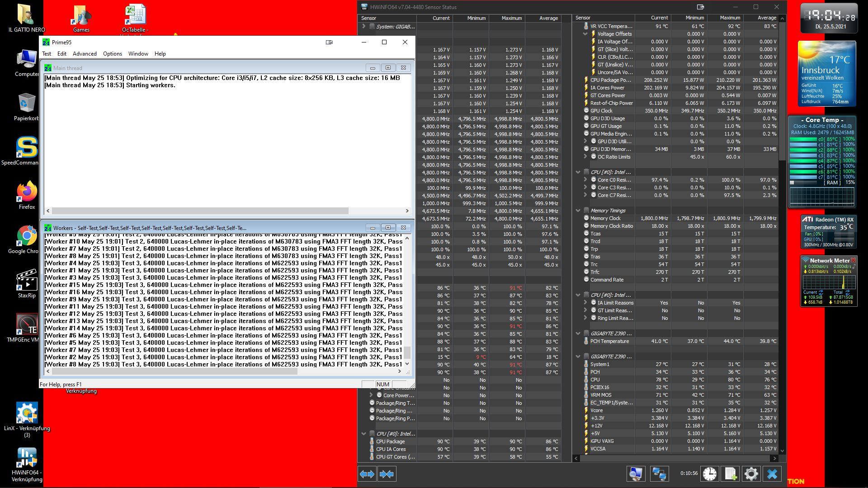
Task: Click right panel Sensor column header
Action: point(604,18)
